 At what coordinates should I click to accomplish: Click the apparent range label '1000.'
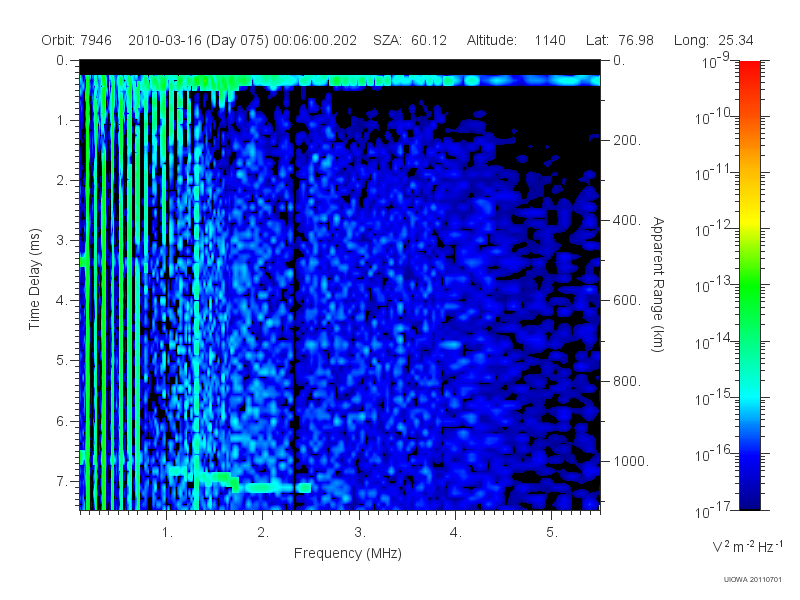click(631, 461)
